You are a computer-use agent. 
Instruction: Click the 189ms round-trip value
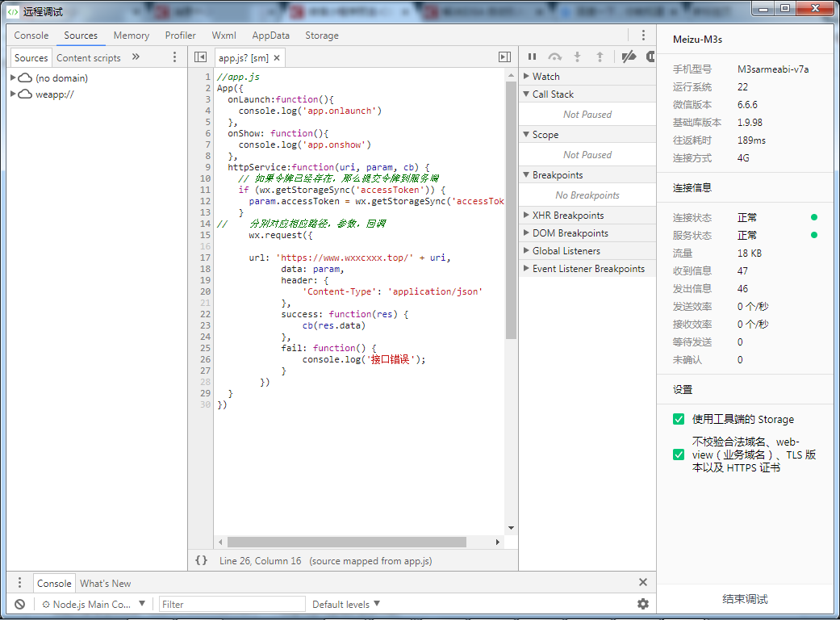pyautogui.click(x=751, y=140)
